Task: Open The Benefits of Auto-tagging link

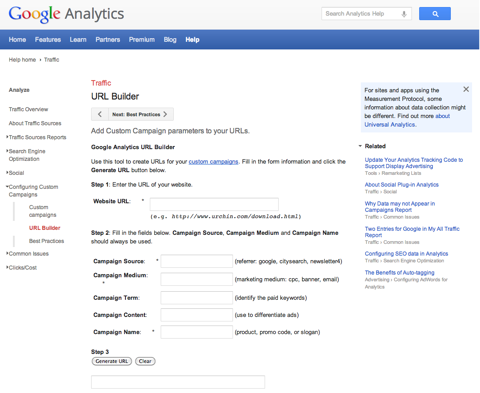Action: pos(399,273)
